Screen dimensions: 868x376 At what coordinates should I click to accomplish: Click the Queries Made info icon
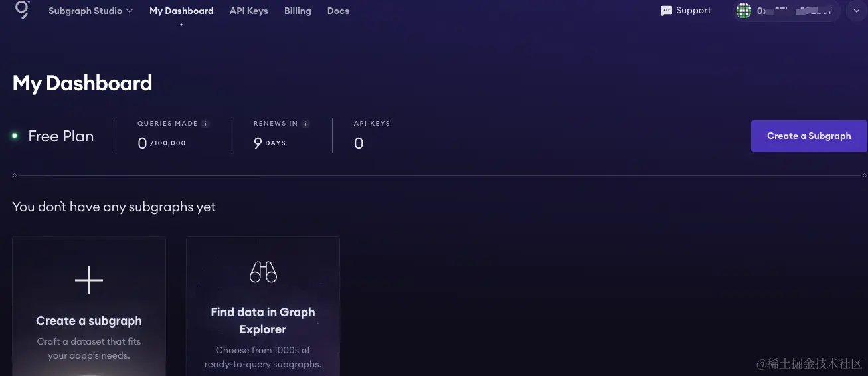click(x=205, y=124)
